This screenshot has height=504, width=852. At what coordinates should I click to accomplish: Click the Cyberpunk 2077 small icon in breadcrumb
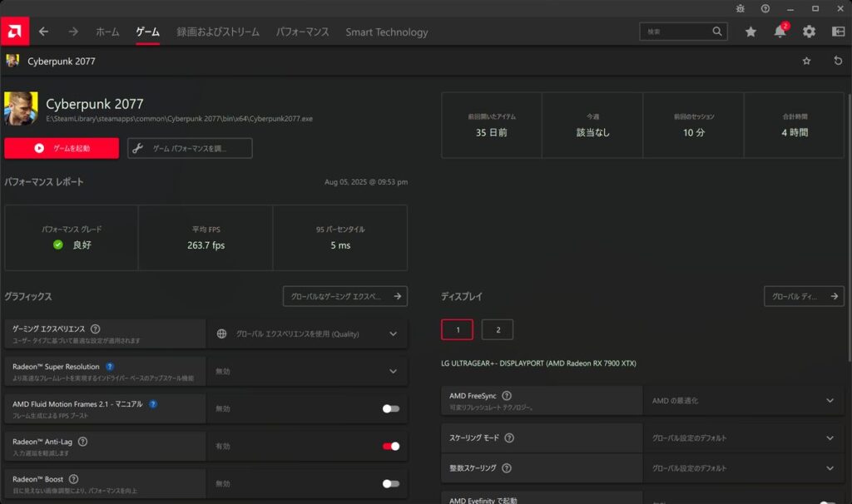tap(12, 61)
